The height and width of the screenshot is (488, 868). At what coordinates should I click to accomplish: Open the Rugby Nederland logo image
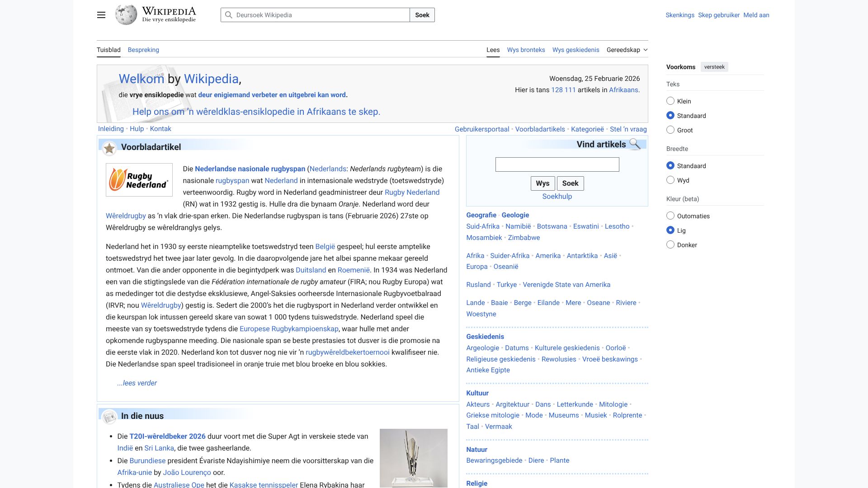[x=139, y=180]
